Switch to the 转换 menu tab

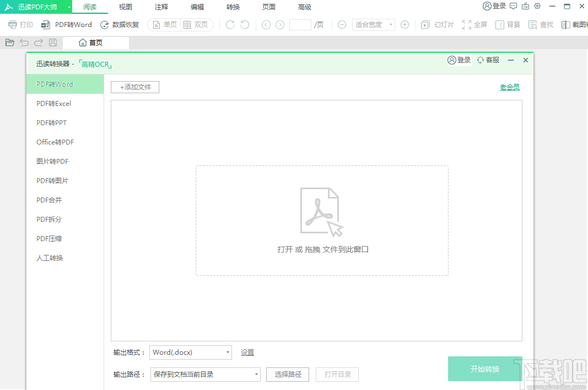point(233,7)
